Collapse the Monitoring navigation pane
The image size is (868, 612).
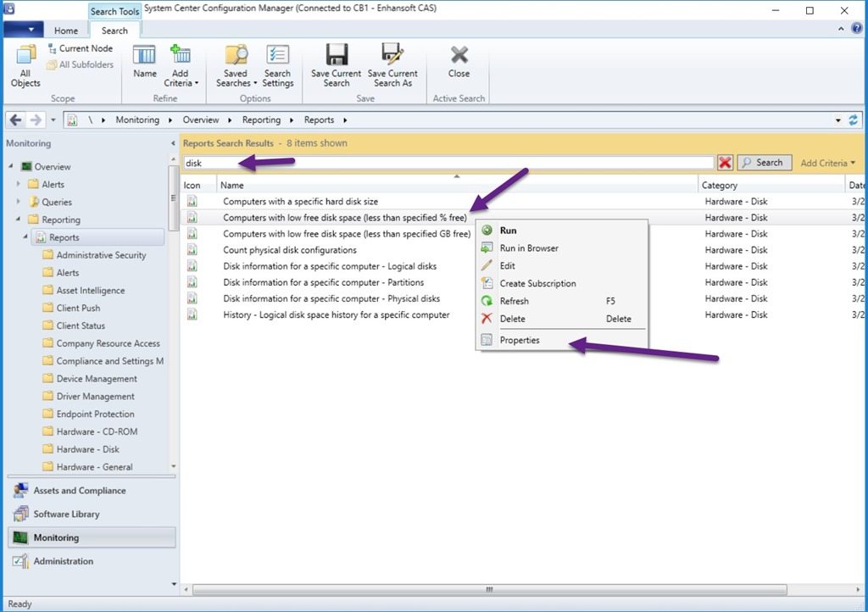click(x=173, y=143)
